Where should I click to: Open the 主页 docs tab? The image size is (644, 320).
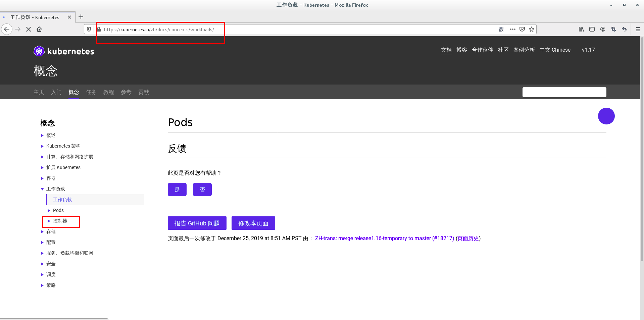[x=39, y=92]
